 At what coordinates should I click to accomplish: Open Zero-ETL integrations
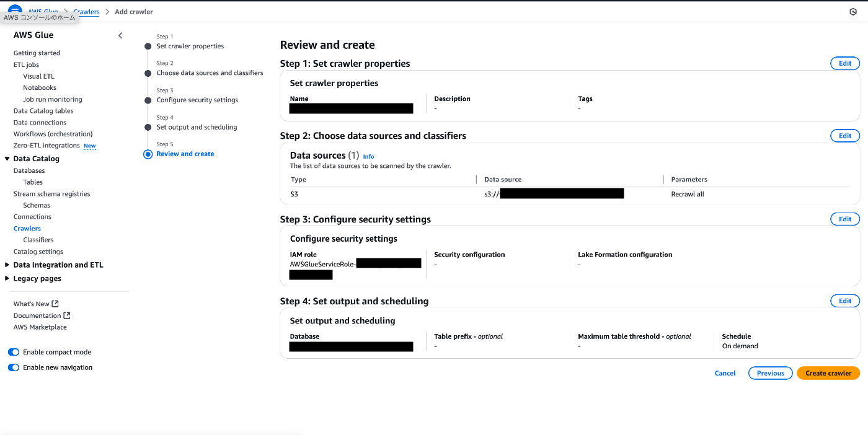[46, 146]
